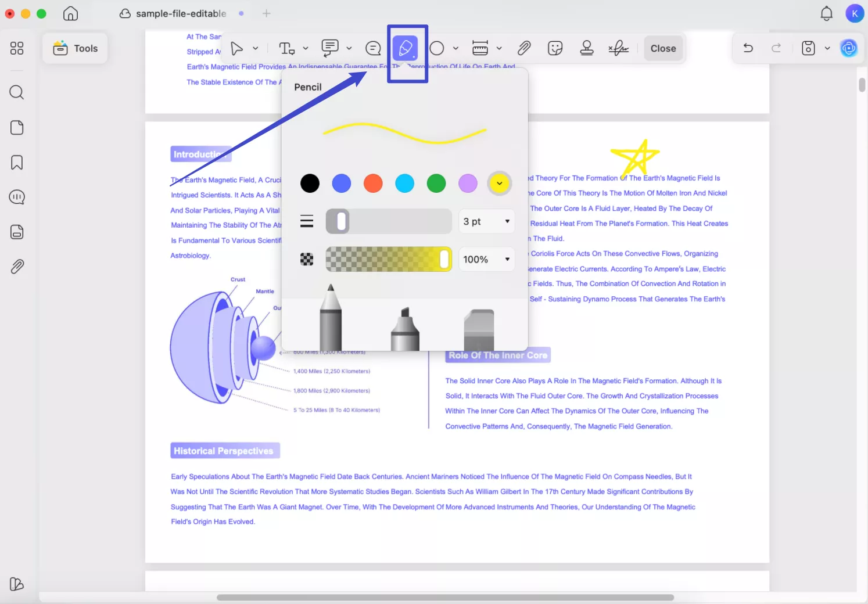Select the shape drawing tool

436,48
